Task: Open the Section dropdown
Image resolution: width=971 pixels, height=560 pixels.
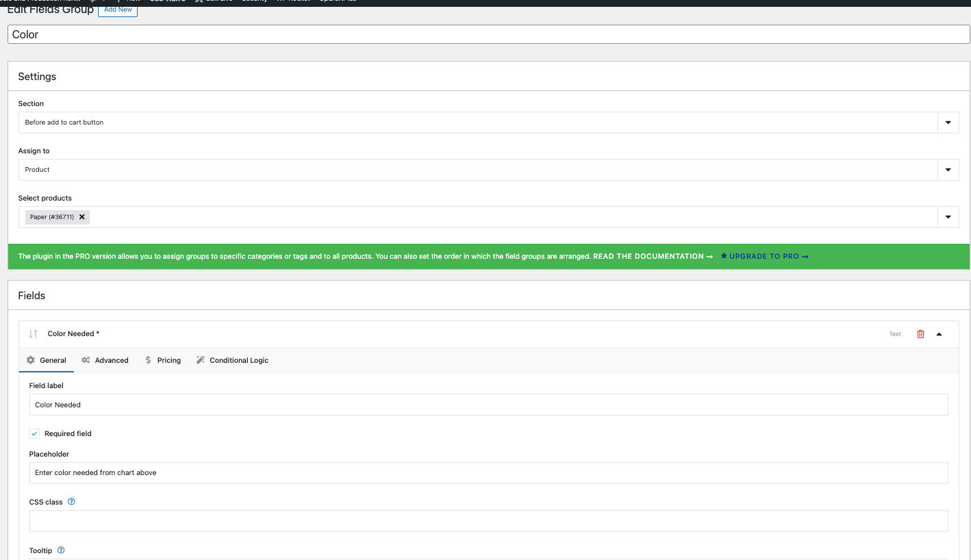Action: click(488, 123)
